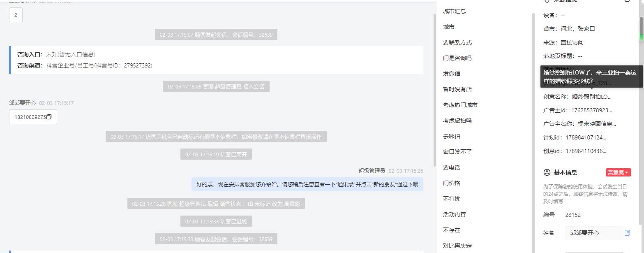Click the blue agent reply message bubble

tap(307, 184)
